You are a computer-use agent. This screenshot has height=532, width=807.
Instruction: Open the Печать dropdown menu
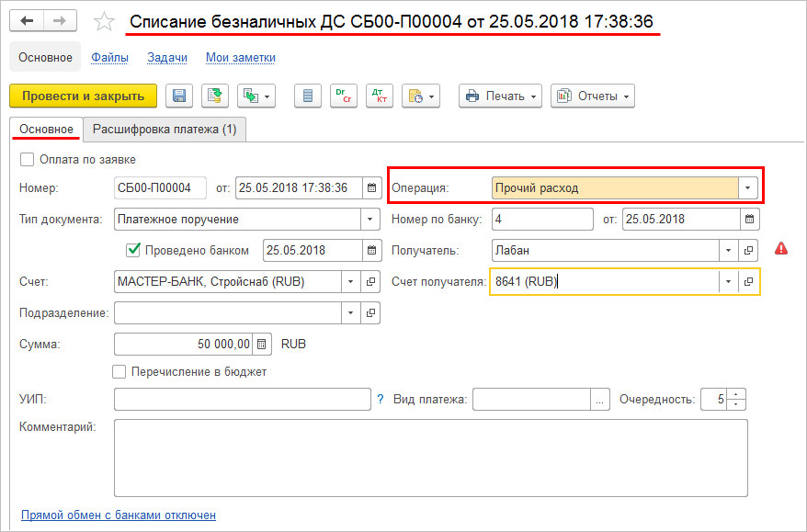(x=500, y=96)
